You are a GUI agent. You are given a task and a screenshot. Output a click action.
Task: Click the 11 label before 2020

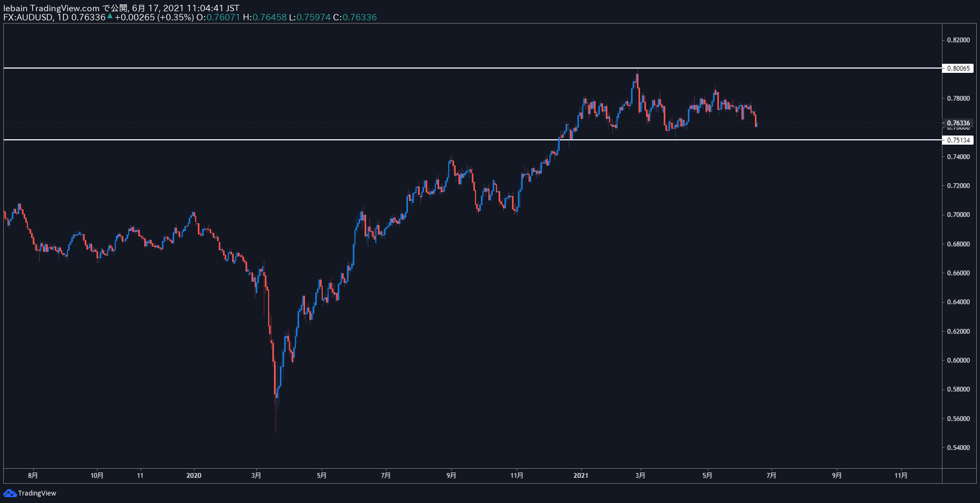click(x=140, y=475)
